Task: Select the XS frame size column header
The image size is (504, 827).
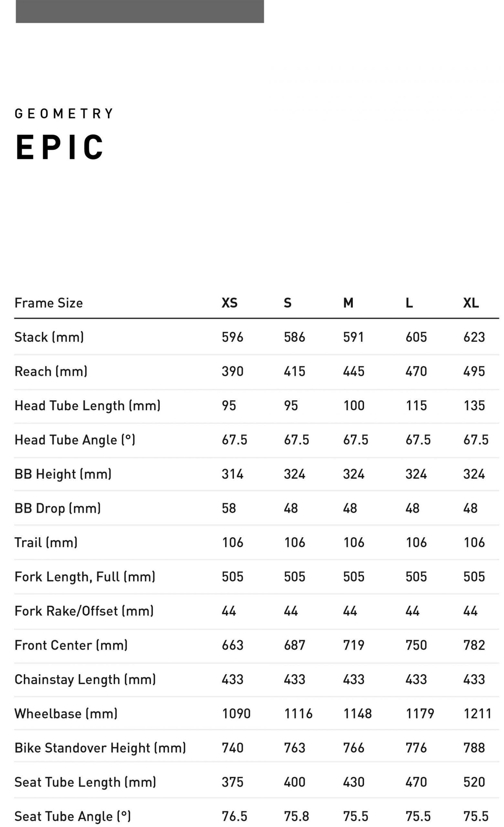Action: tap(229, 303)
